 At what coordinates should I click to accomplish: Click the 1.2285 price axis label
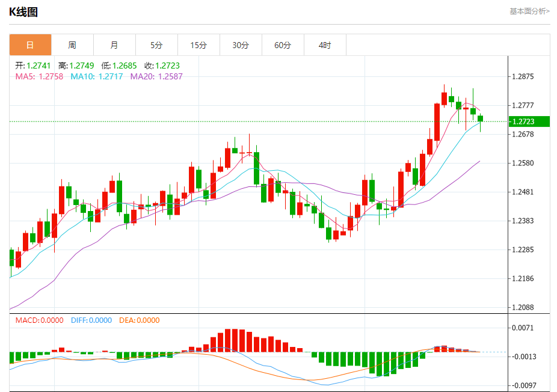click(x=523, y=250)
